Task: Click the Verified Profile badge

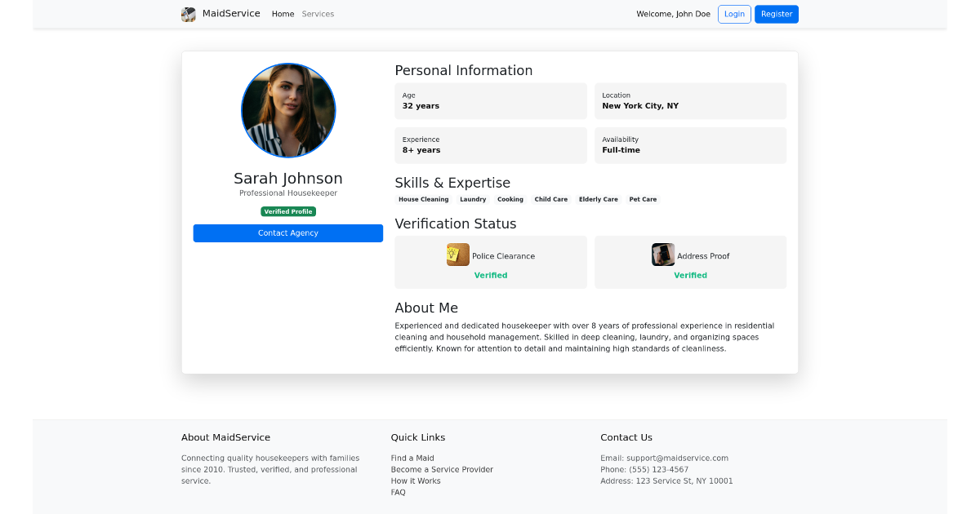Action: coord(288,210)
